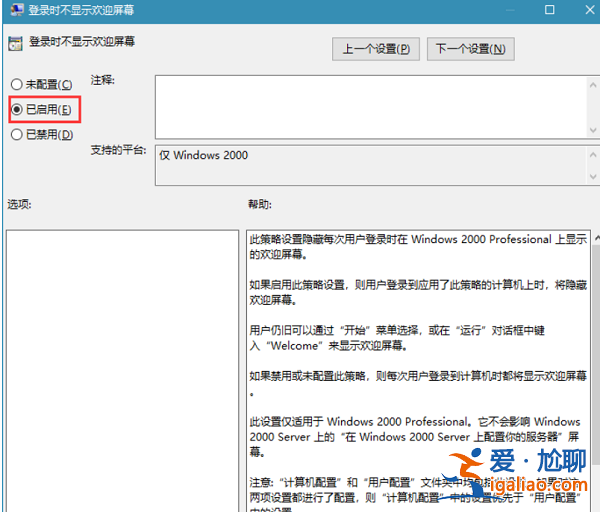The image size is (600, 512).
Task: Click the policy setting icon beside the heading
Action: click(16, 43)
